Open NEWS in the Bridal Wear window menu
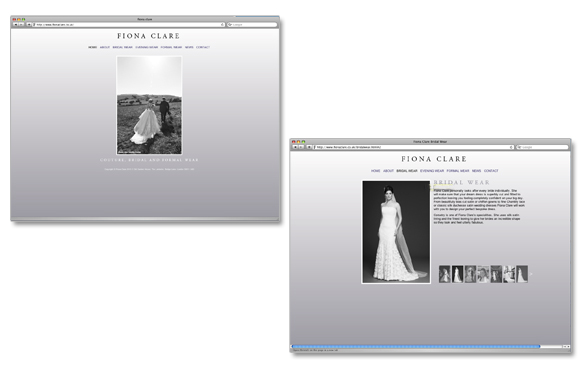This screenshot has width=580, height=386. 476,171
